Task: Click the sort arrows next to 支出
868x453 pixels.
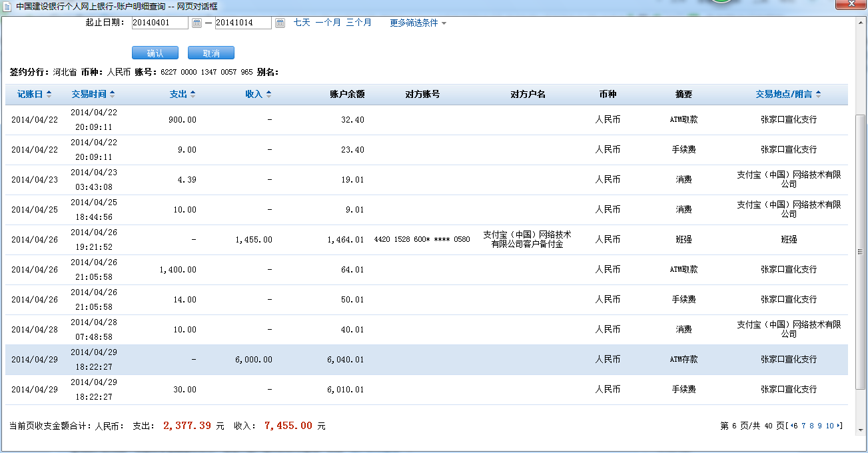Action: point(193,95)
